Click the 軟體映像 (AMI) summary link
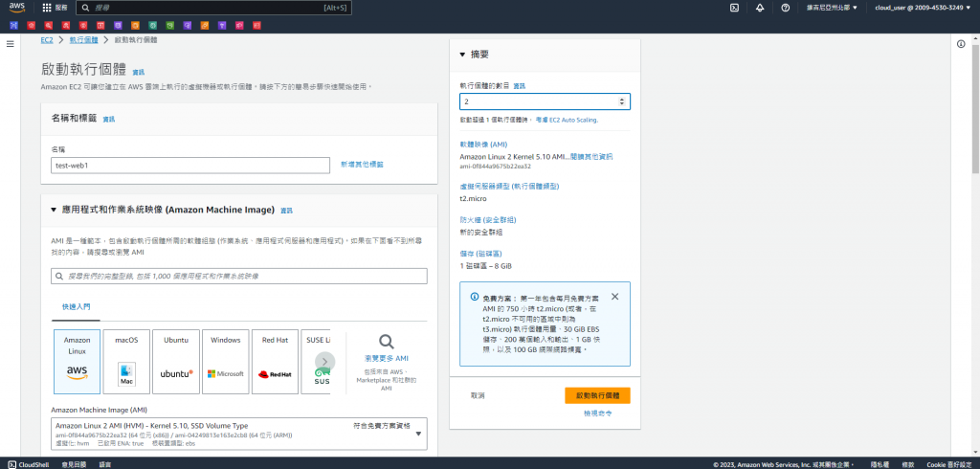This screenshot has height=469, width=980. click(x=483, y=145)
